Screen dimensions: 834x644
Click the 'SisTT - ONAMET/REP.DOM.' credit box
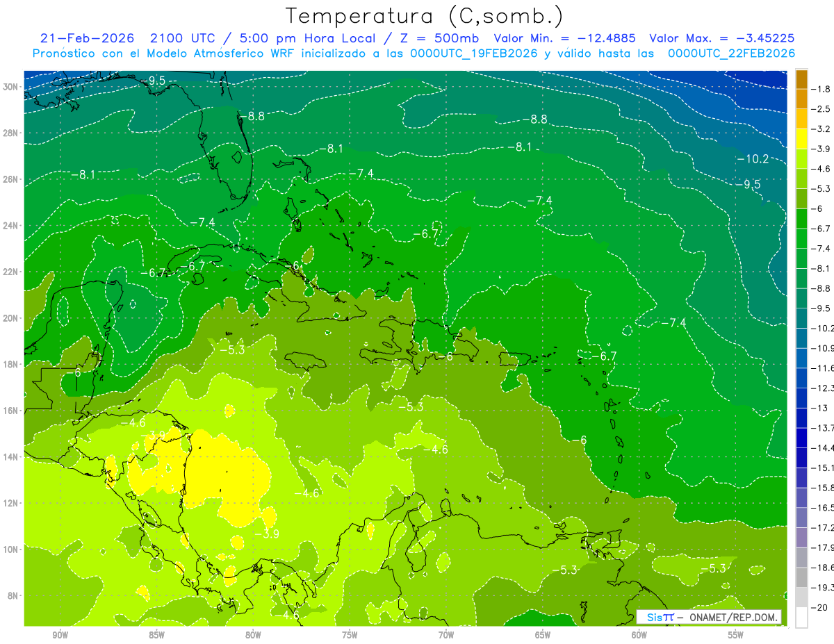click(x=709, y=617)
